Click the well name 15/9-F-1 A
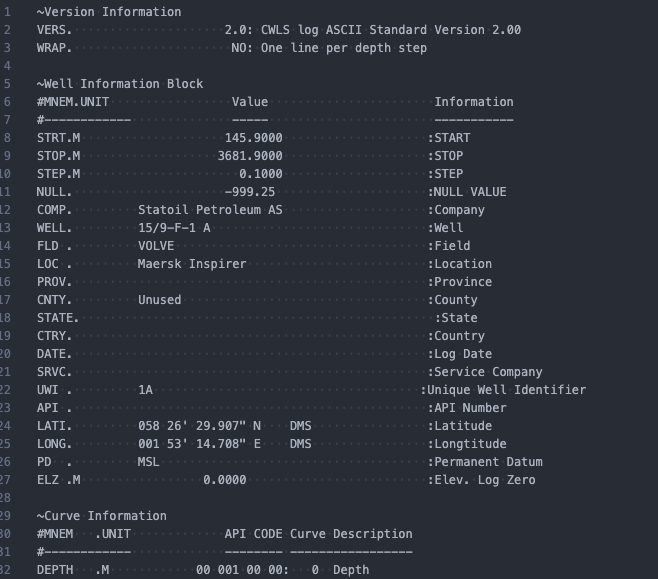 tap(174, 228)
